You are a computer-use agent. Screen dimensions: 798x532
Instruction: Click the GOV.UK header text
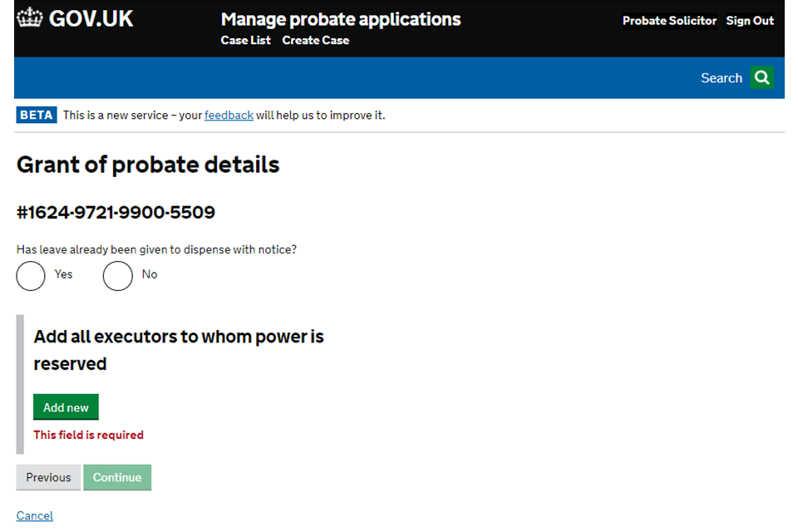tap(91, 19)
